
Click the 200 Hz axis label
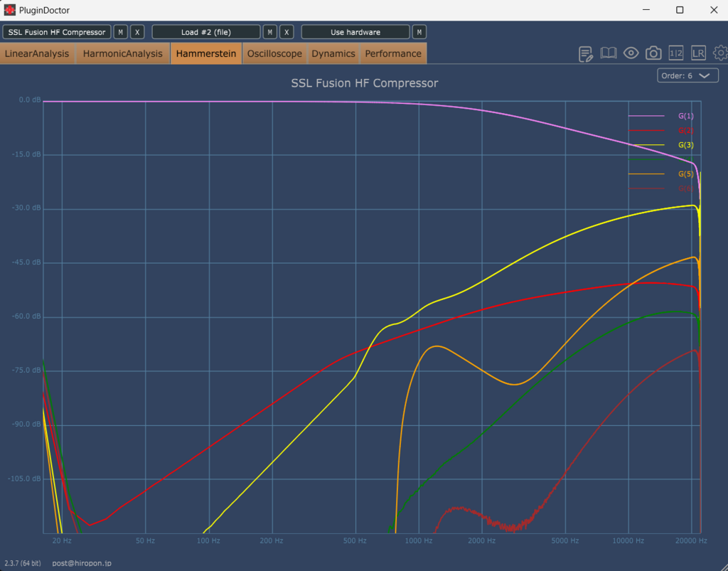pos(272,541)
